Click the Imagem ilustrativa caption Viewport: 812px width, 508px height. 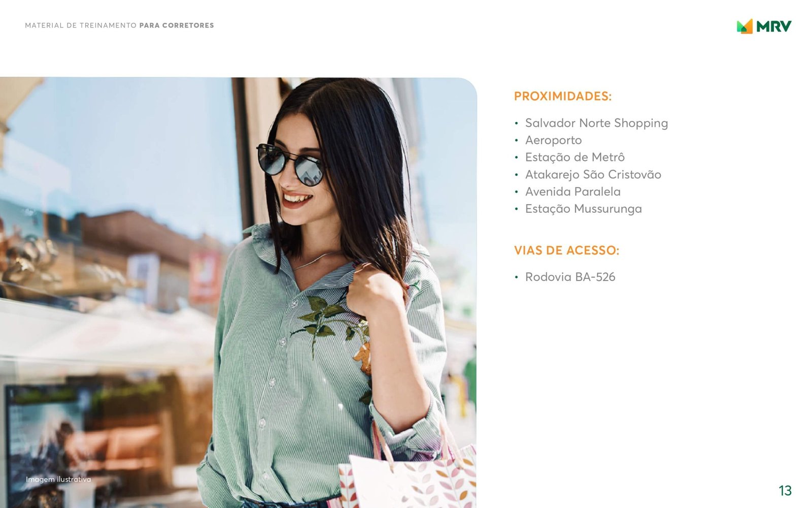(58, 480)
